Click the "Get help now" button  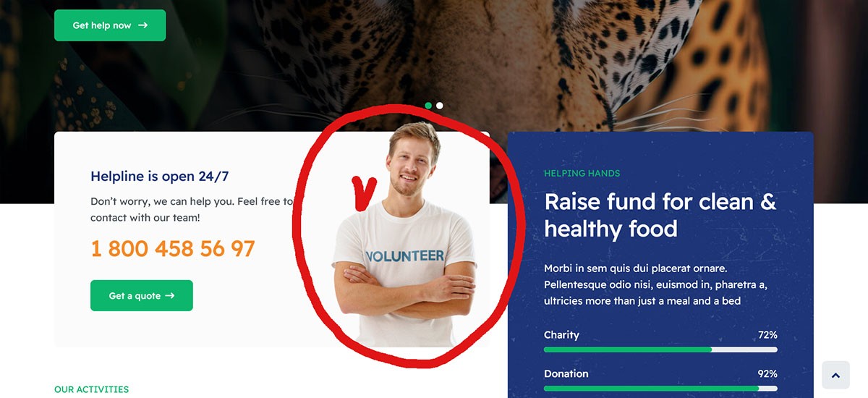110,25
